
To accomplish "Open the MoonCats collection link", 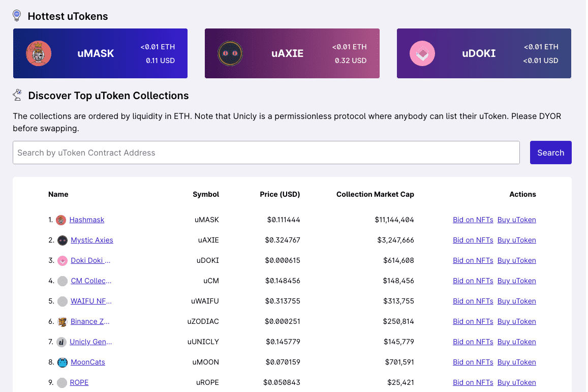I will pos(88,362).
